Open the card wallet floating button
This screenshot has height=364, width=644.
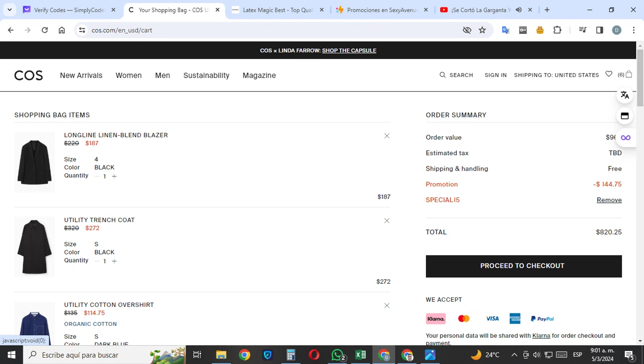click(x=625, y=116)
